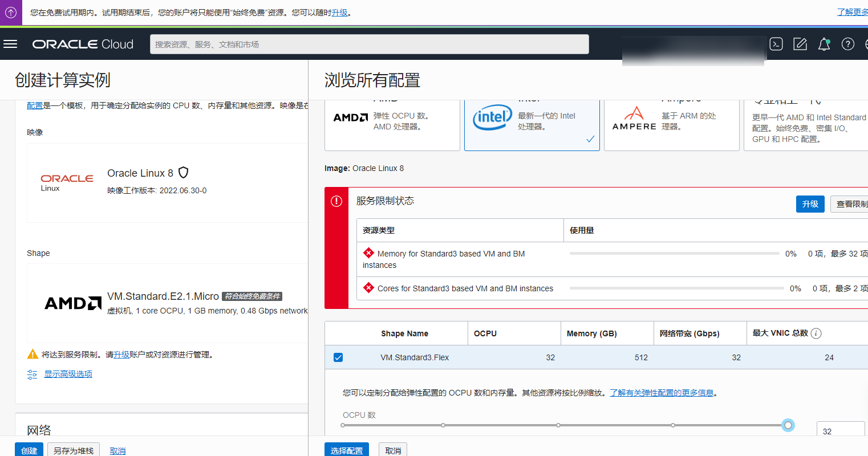
Task: Open the help question mark icon
Action: point(848,44)
